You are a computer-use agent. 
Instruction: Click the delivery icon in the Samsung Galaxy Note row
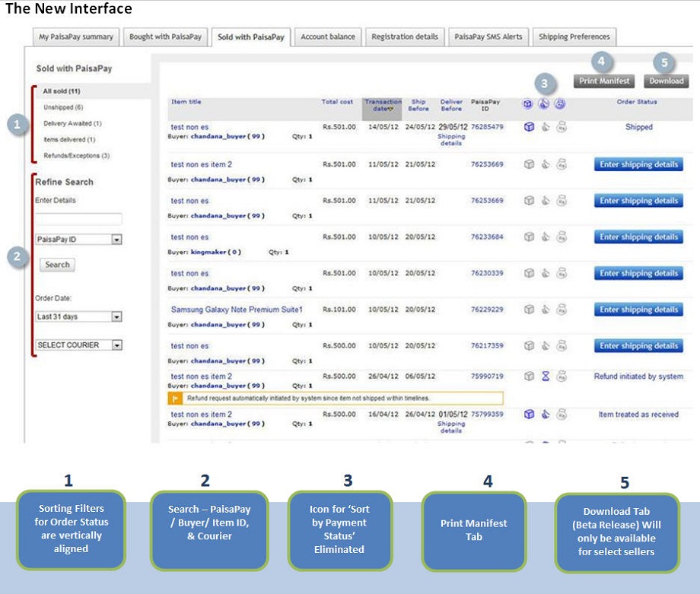[x=545, y=310]
